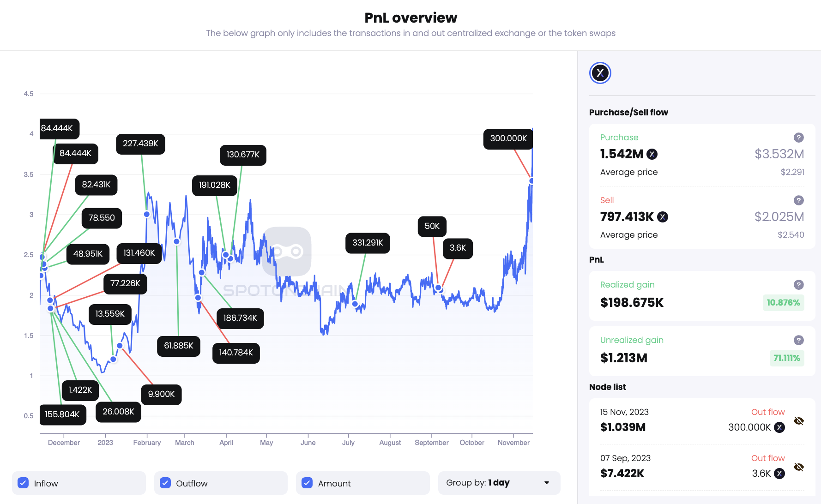Hide the 15 Nov, 2023 node
Viewport: 821px width, 504px height.
pyautogui.click(x=798, y=421)
